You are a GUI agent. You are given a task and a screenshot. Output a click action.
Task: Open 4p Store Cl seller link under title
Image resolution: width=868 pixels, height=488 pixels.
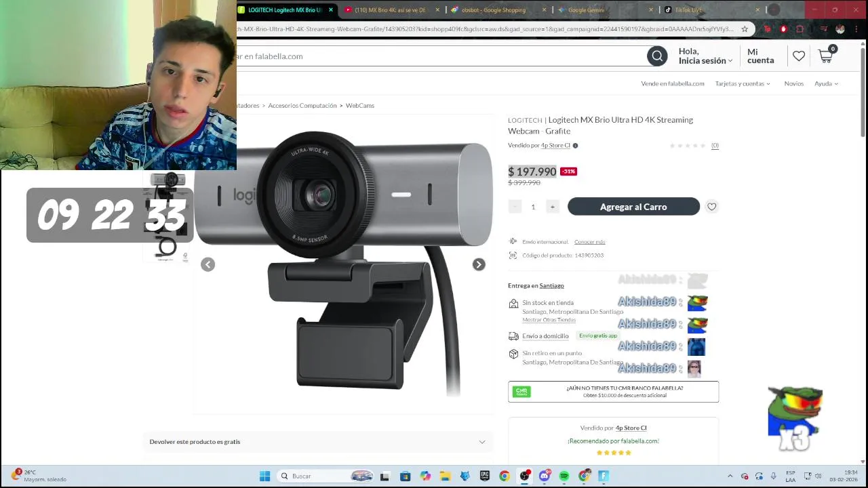coord(555,145)
